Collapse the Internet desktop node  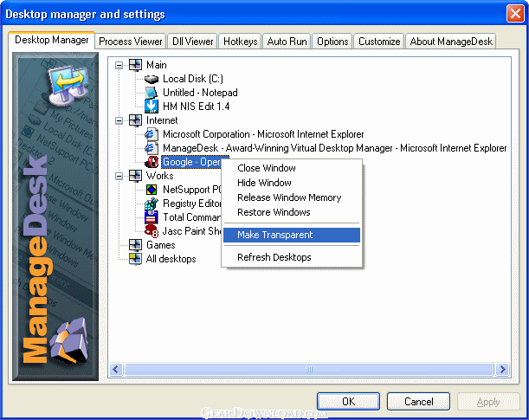(x=119, y=120)
